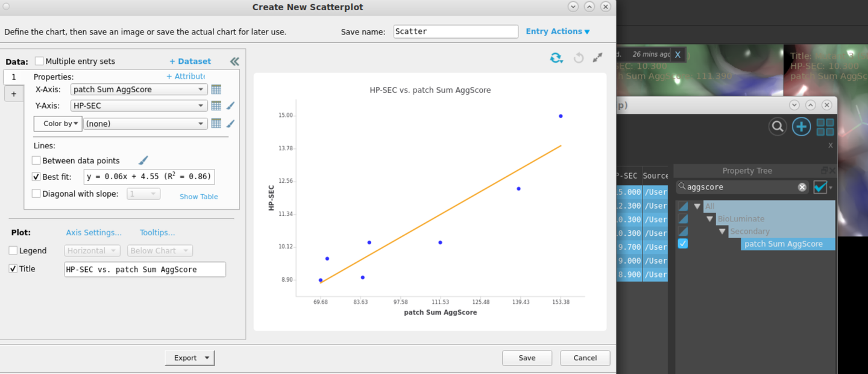Enable the Legend checkbox

[13, 250]
